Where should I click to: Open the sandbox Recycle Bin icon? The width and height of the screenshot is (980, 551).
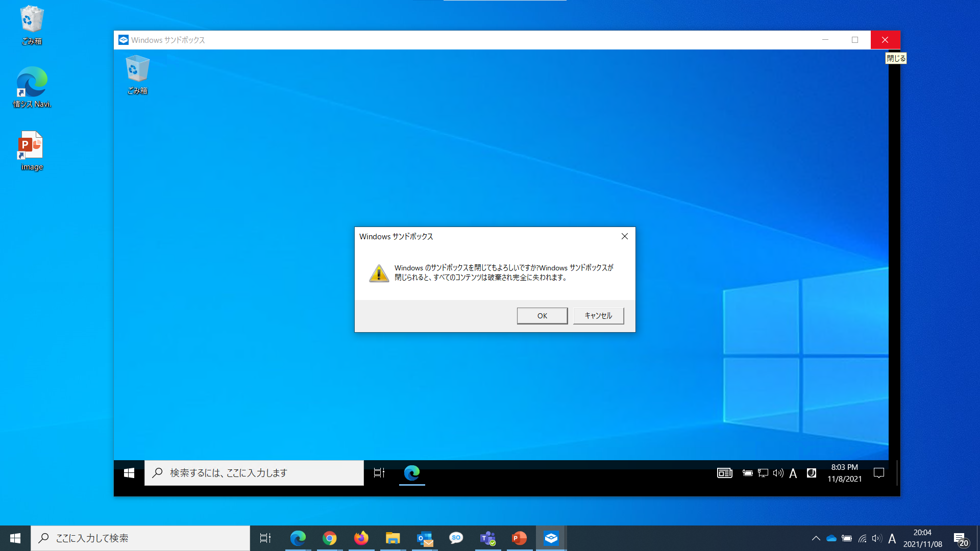137,75
